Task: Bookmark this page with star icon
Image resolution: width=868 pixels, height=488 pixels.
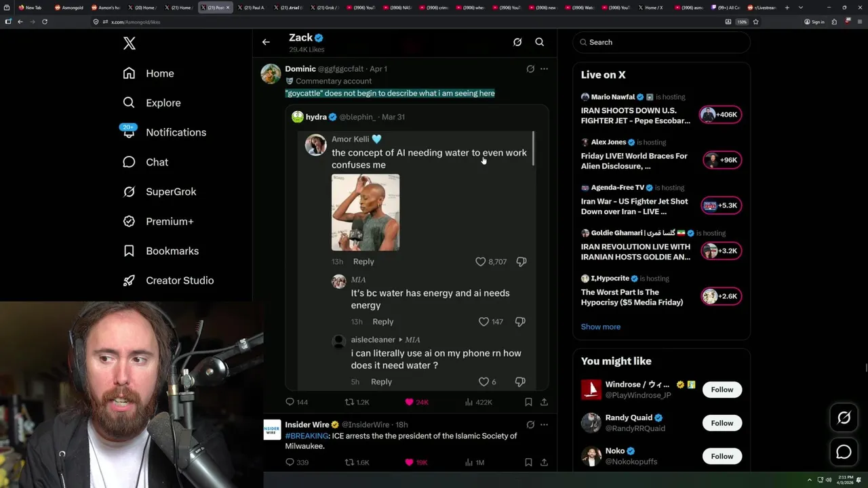Action: 755,22
